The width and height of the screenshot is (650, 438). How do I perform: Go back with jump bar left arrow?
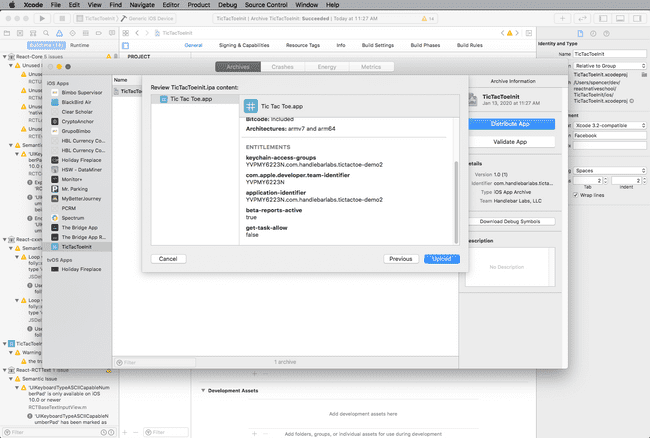(137, 33)
